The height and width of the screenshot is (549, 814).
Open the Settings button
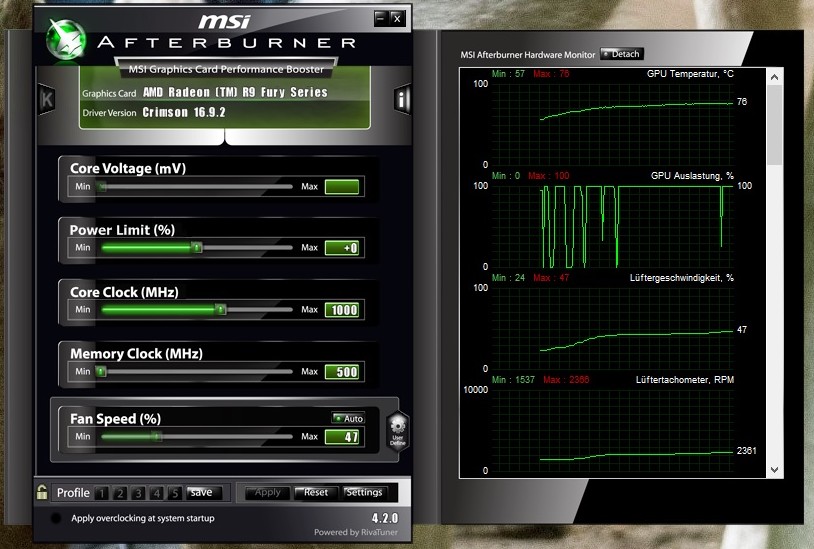[364, 492]
